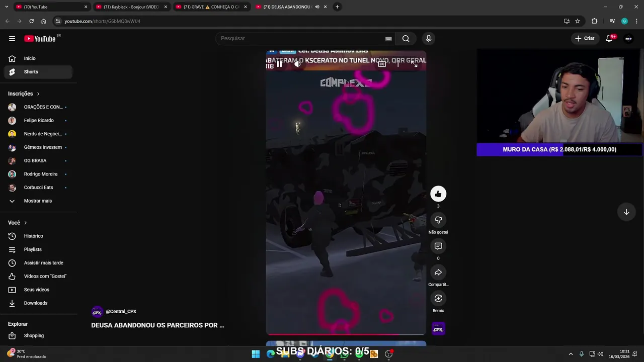The image size is (644, 362).
Task: Open the Chrome extensions puzzle icon
Action: (x=595, y=21)
